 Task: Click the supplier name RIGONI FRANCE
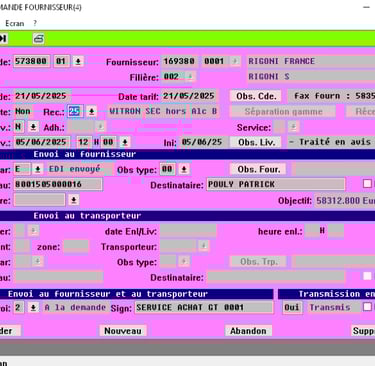(282, 61)
